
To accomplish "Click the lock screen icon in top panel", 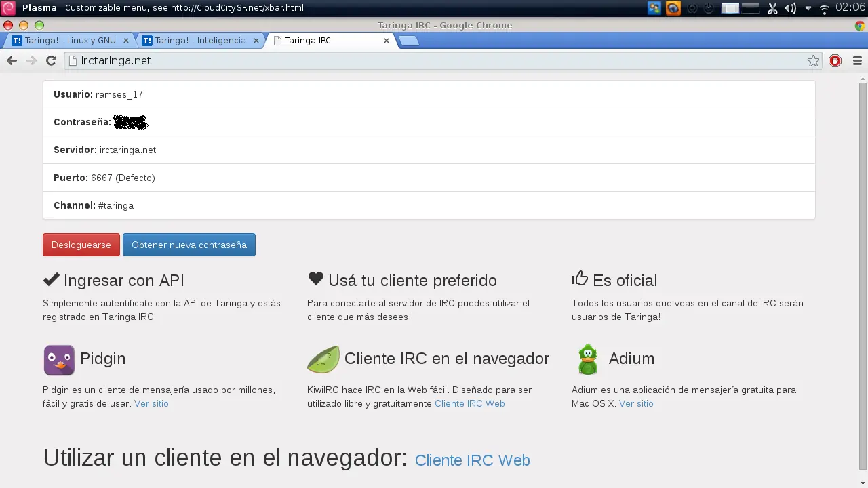I will pos(692,9).
